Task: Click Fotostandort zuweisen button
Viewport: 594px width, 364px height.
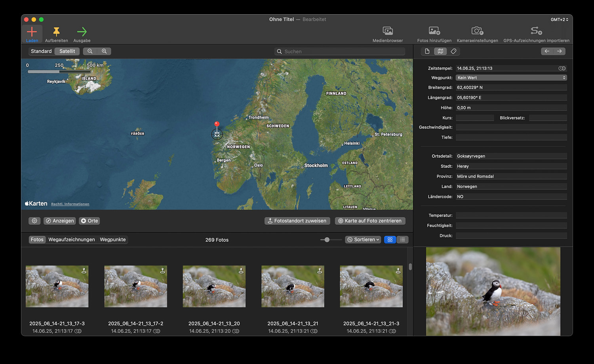Action: (297, 221)
